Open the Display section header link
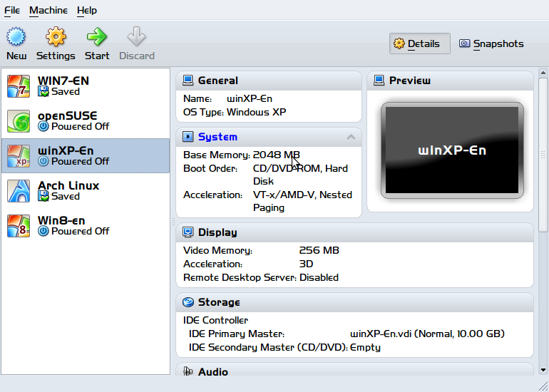 (217, 232)
